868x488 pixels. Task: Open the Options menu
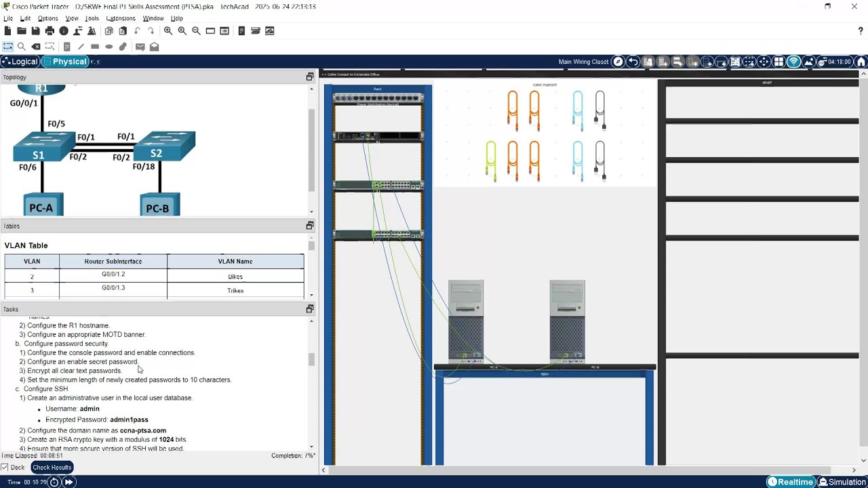47,18
